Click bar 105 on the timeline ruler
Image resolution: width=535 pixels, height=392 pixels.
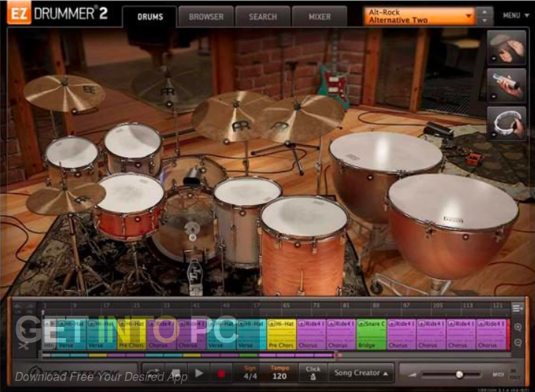tap(437, 305)
